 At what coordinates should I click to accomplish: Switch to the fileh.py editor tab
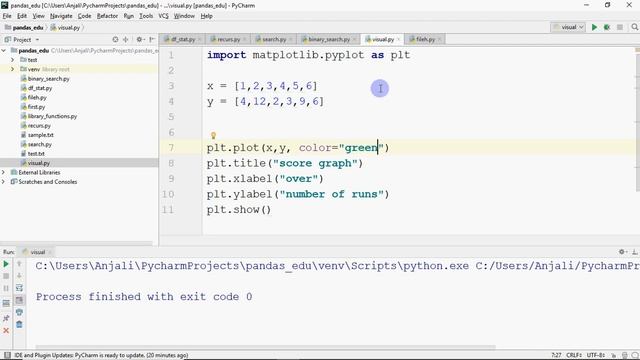[x=425, y=39]
